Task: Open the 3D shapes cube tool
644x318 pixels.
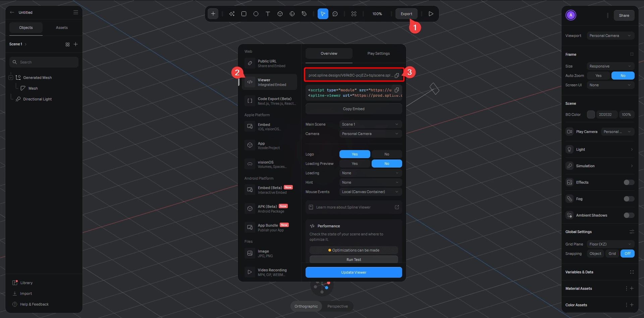Action: tap(280, 14)
